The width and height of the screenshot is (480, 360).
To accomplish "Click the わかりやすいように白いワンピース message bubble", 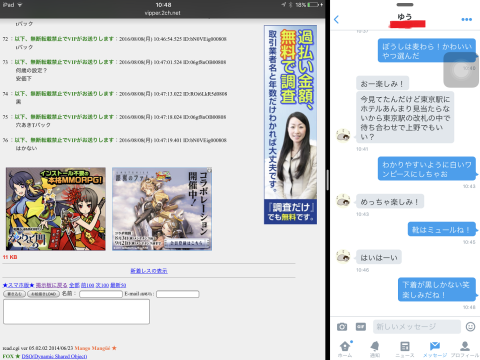I will pos(427,169).
